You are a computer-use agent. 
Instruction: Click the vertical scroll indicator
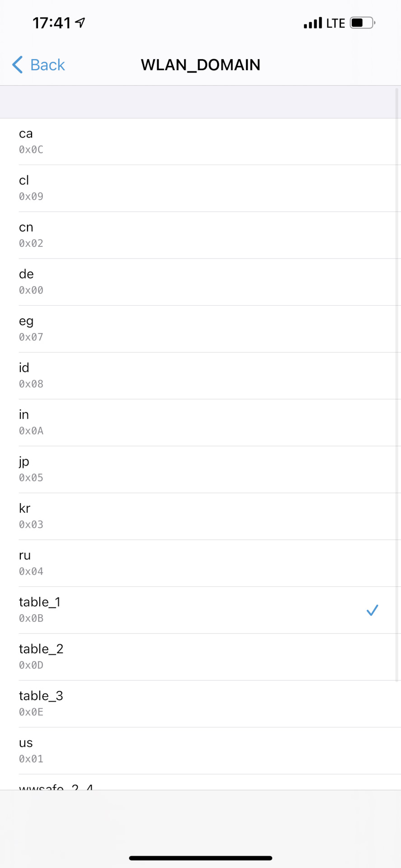tap(397, 384)
